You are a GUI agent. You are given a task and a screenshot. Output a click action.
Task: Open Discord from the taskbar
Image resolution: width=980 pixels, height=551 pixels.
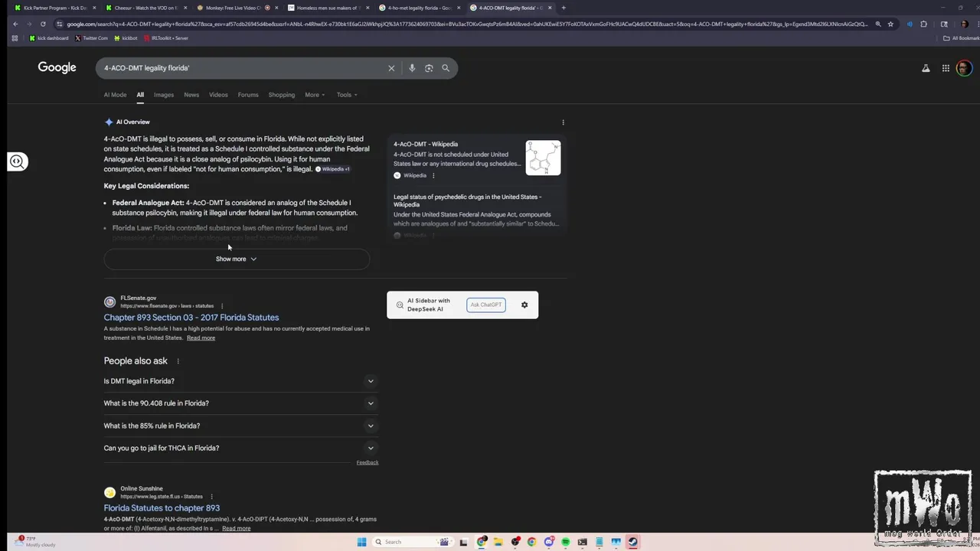[x=549, y=542]
